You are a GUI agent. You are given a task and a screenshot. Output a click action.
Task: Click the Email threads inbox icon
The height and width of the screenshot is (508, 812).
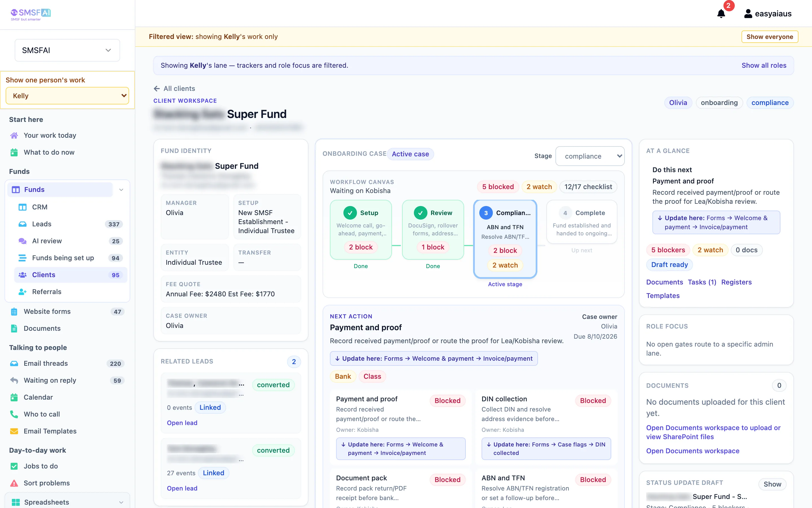(14, 364)
